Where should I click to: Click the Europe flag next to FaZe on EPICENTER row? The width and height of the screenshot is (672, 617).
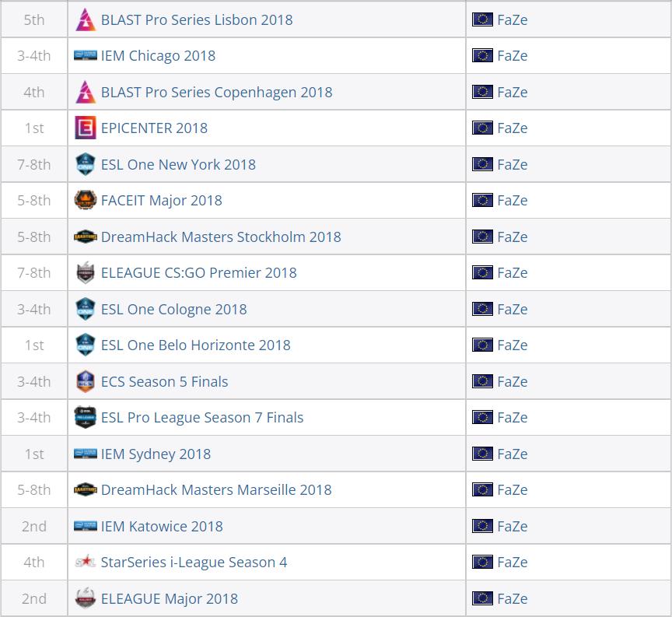pos(483,128)
